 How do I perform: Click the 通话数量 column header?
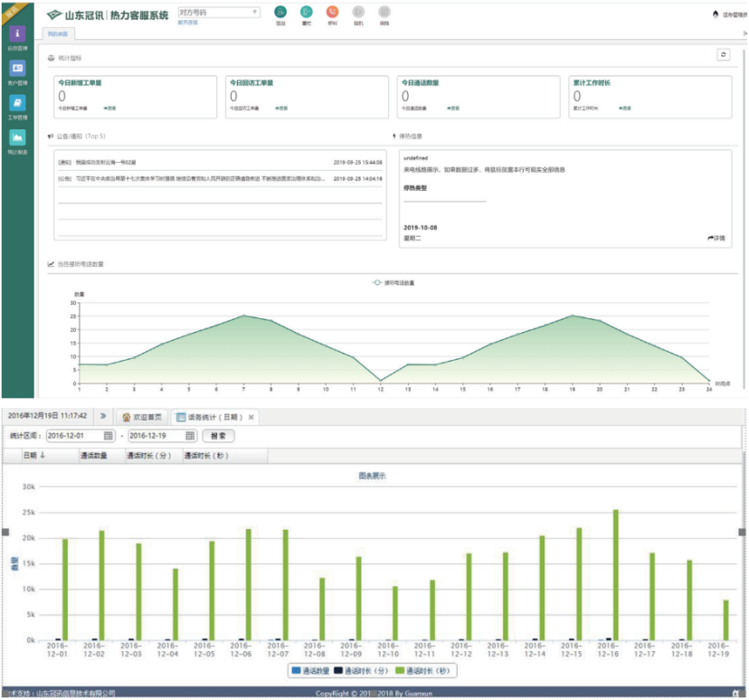click(x=101, y=456)
